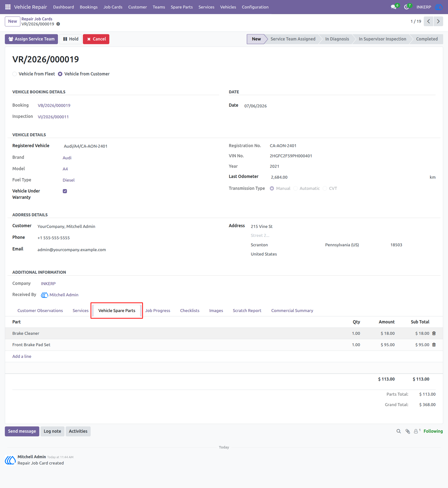The image size is (448, 488).
Task: Select Vehicle from Customer option
Action: coord(60,74)
